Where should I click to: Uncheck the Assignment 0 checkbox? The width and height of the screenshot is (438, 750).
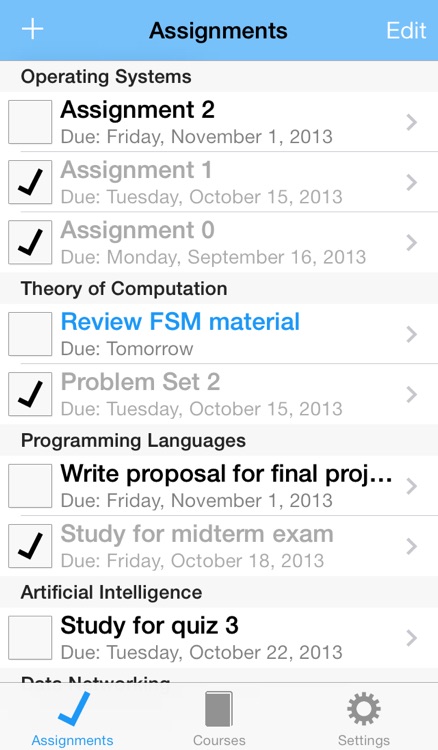(x=30, y=243)
